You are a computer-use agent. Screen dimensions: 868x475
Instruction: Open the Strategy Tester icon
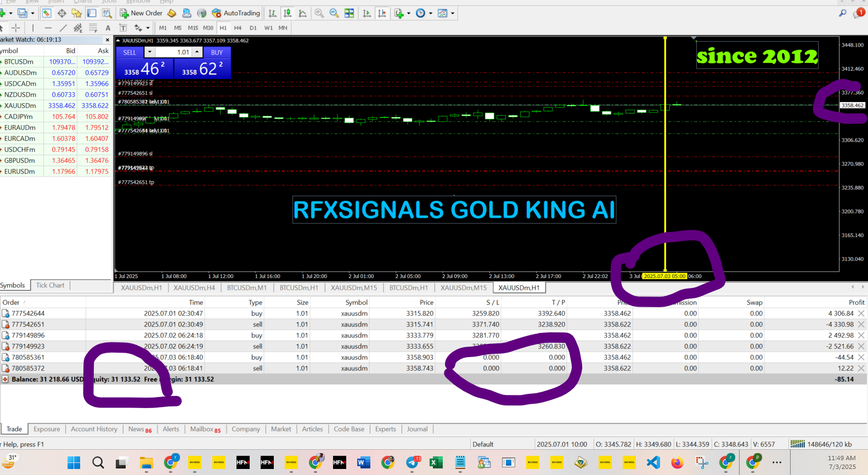(x=106, y=13)
